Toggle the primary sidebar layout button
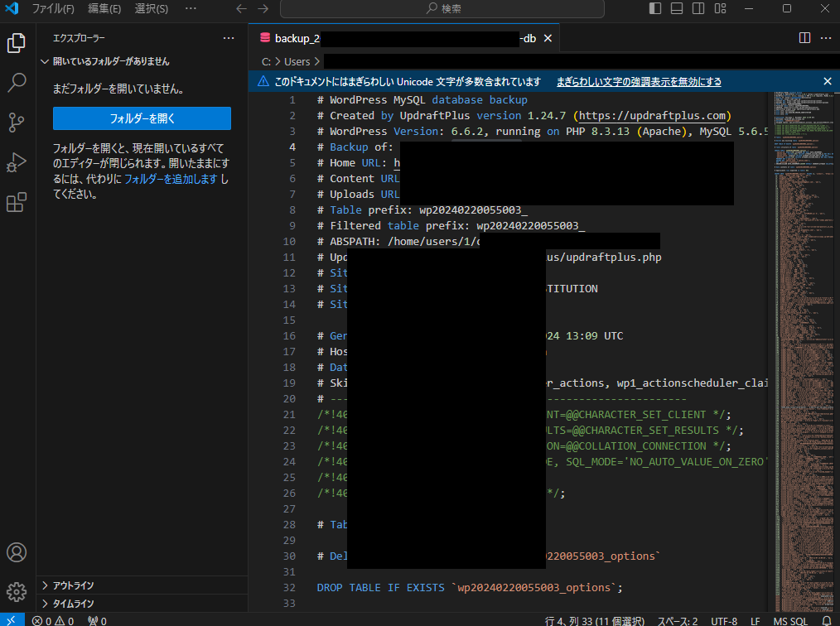840x626 pixels. click(655, 8)
